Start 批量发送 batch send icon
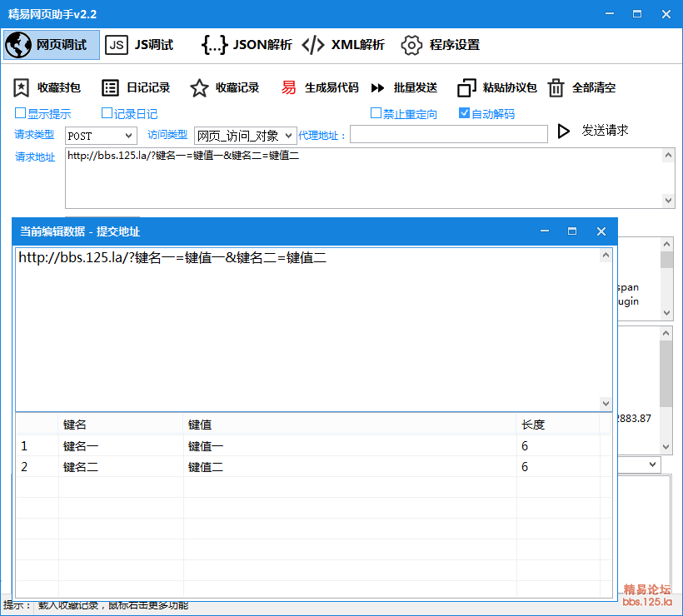Image resolution: width=683 pixels, height=616 pixels. coord(378,87)
